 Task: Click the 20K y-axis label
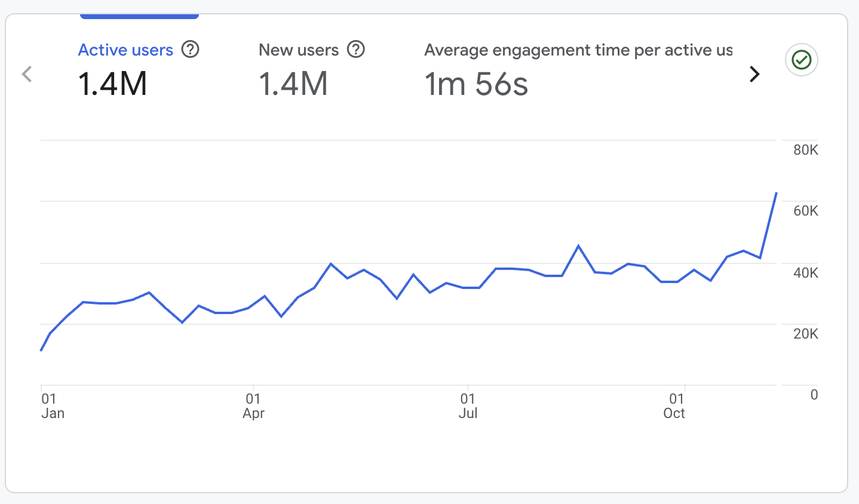coord(805,334)
